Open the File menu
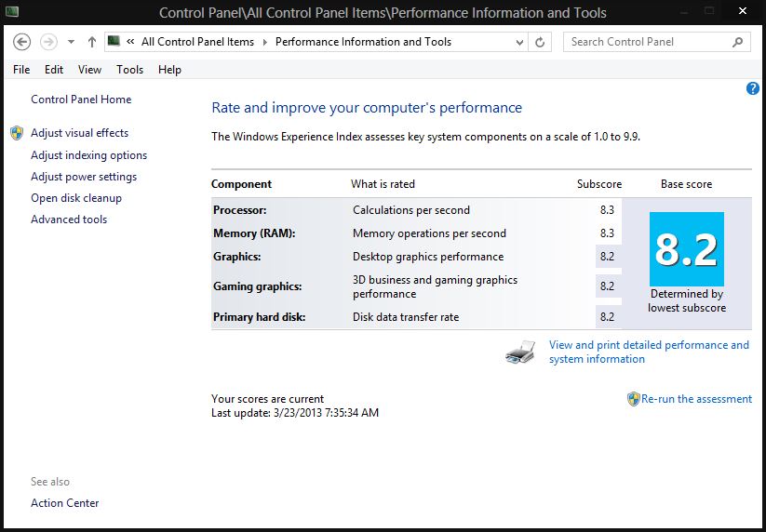Screen dimensions: 766x532 pyautogui.click(x=21, y=70)
